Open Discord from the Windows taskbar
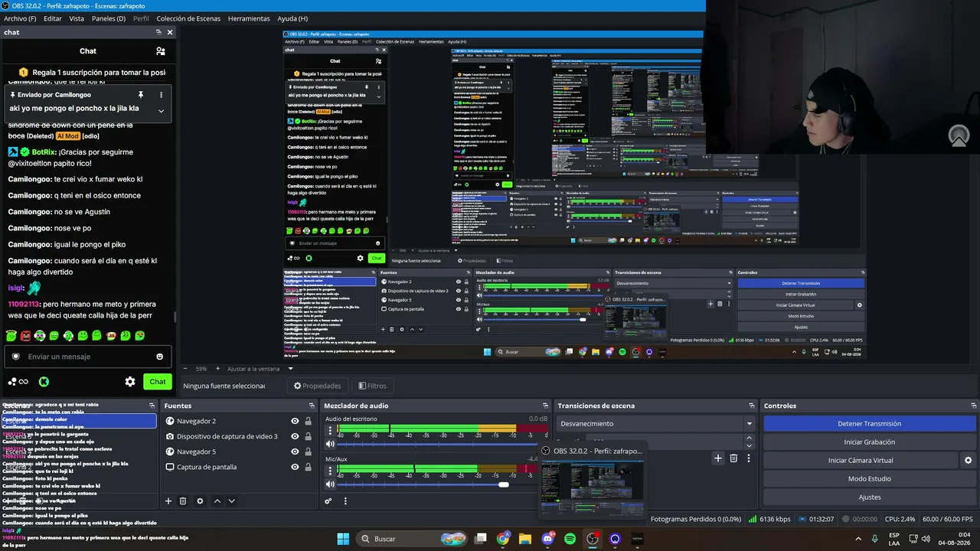 (x=547, y=539)
